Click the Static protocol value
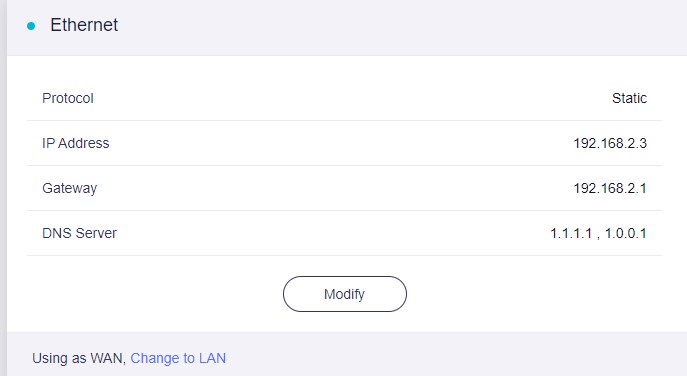Screen dimensions: 687x376 [629, 98]
